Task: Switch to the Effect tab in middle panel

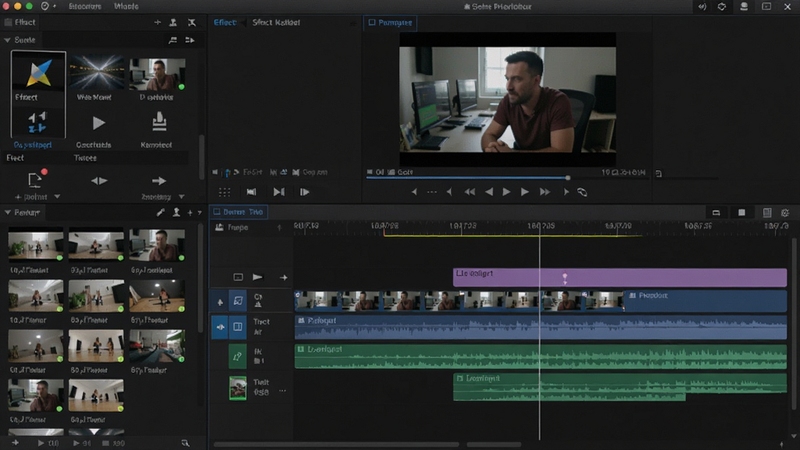Action: [225, 22]
